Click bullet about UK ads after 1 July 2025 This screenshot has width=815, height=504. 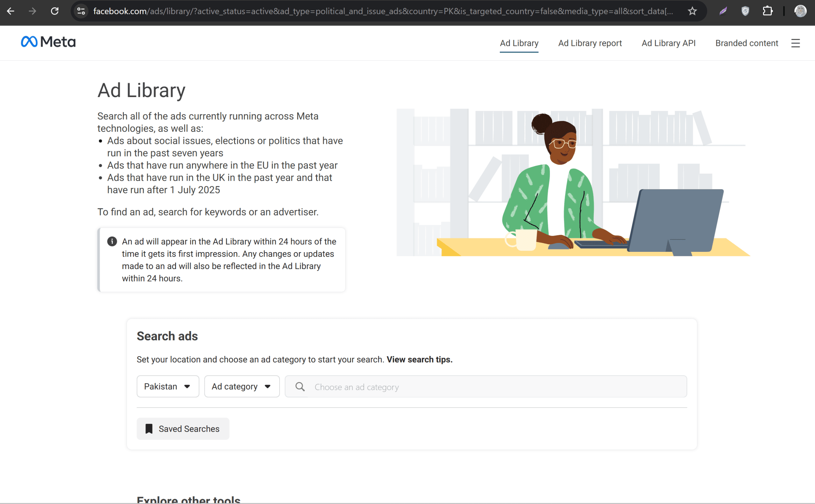219,184
